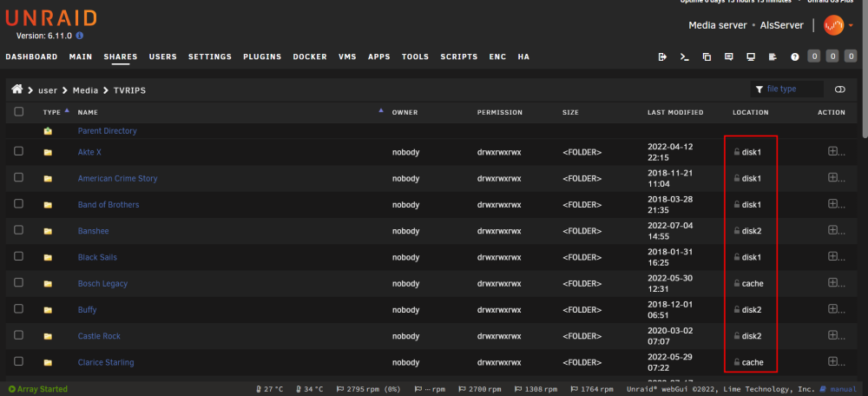Open the action icon for Black Sails
Screen dimensions: 868x396
[x=832, y=256]
